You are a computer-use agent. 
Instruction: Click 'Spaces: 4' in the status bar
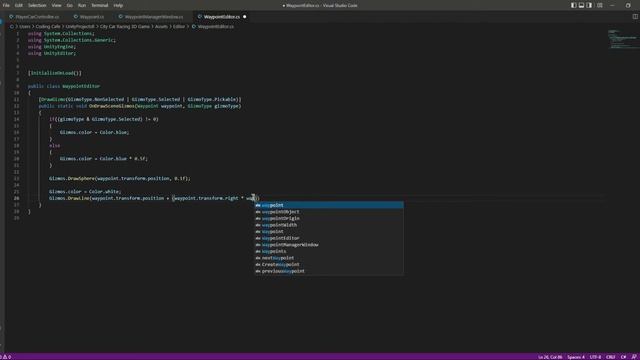tap(576, 357)
